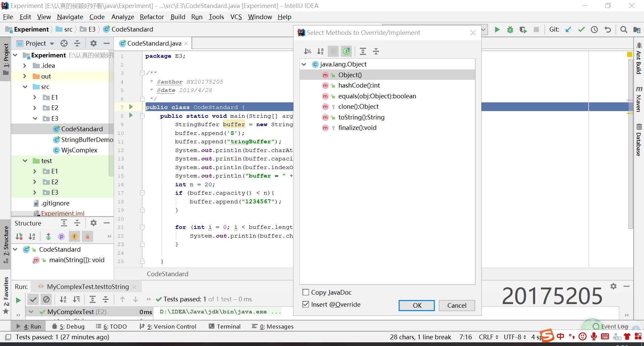
Task: Toggle Show non-public lock in Structure panel
Action: 87,237
